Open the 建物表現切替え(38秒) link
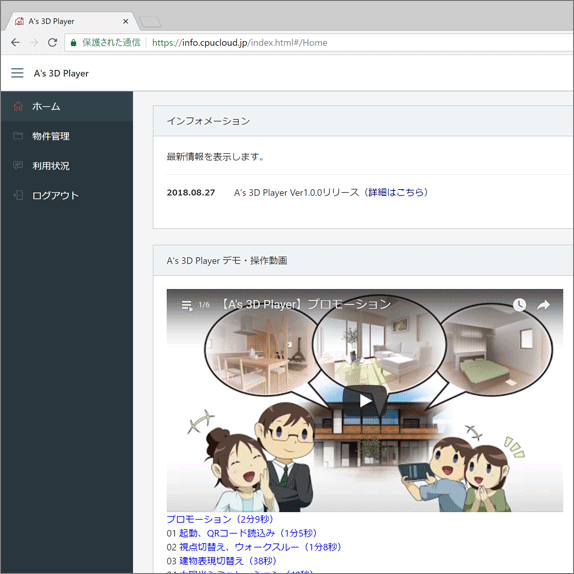574x574 pixels. [x=228, y=561]
